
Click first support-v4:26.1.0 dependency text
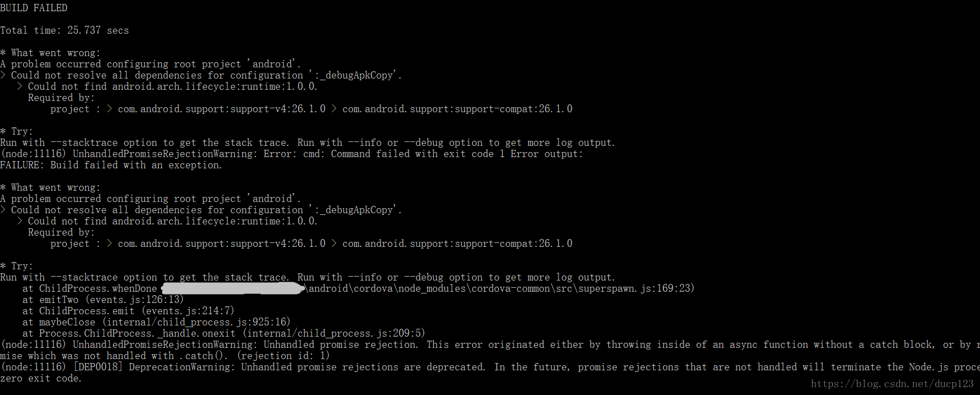coord(222,109)
